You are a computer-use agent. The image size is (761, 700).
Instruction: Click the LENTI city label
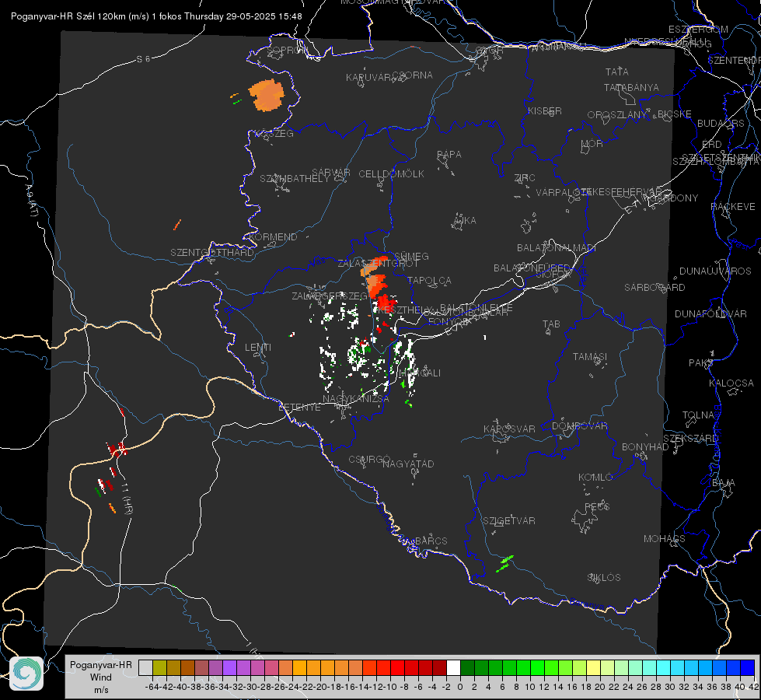(x=258, y=348)
